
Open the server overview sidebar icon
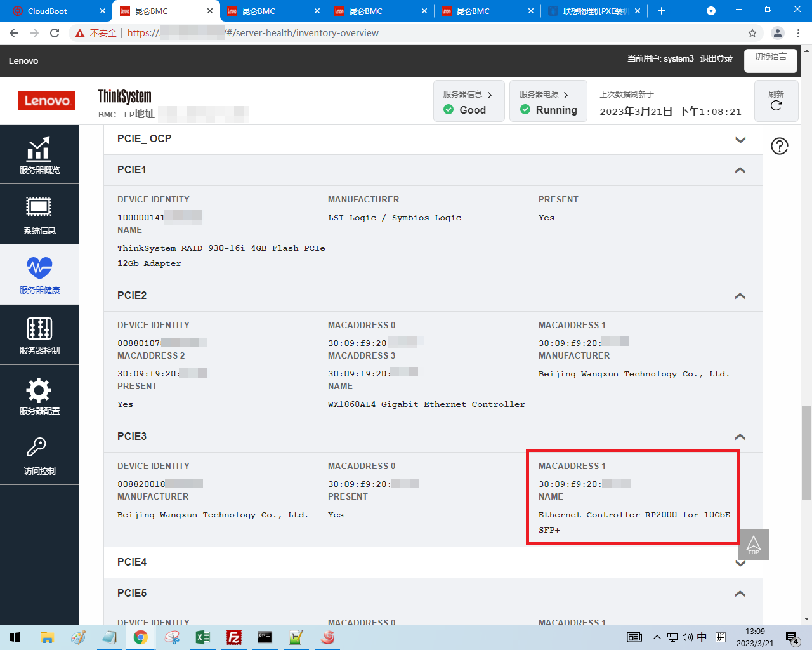(39, 150)
